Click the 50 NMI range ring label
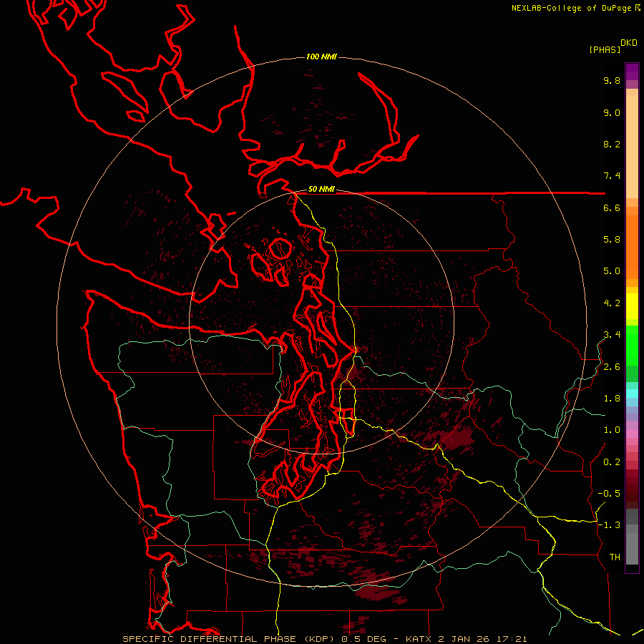 (x=321, y=190)
